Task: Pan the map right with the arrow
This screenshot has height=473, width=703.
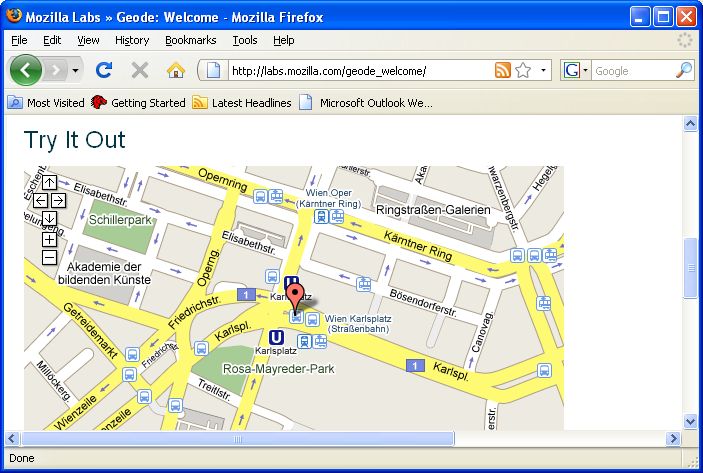Action: [x=58, y=200]
